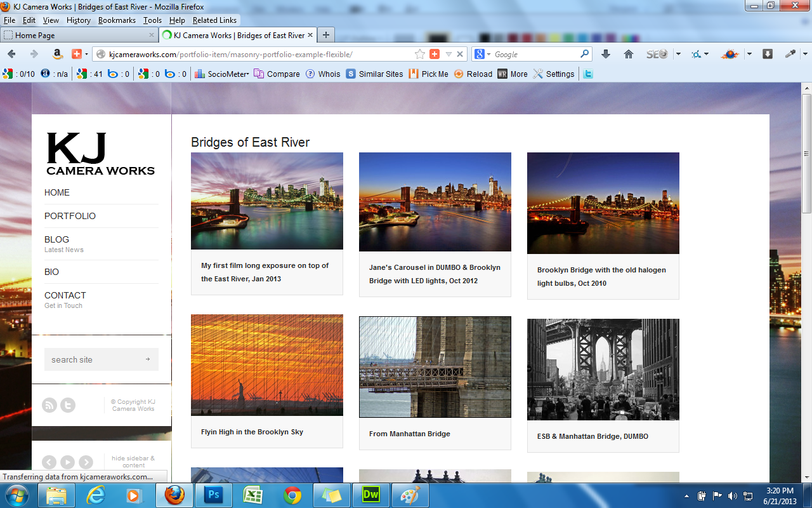Open the URL history dropdown arrow

click(449, 54)
